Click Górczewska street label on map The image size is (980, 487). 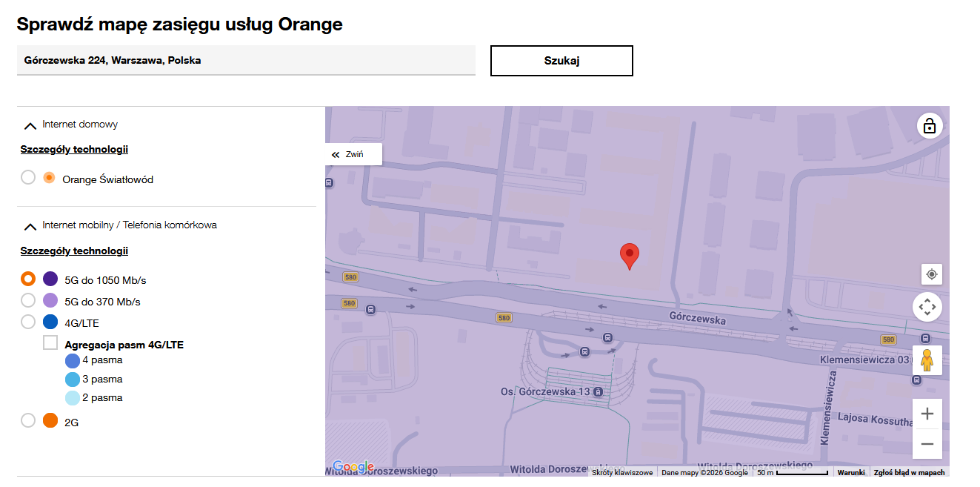click(697, 320)
